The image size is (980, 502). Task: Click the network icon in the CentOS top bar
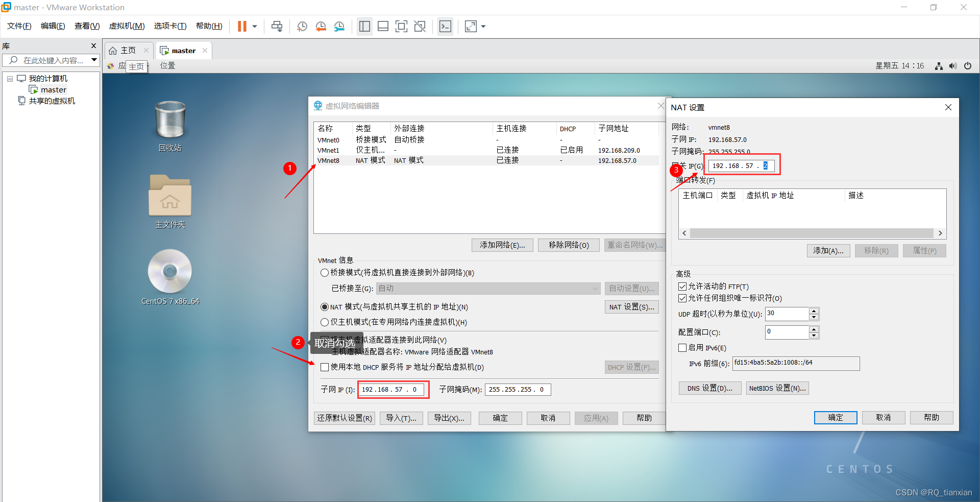tap(939, 66)
